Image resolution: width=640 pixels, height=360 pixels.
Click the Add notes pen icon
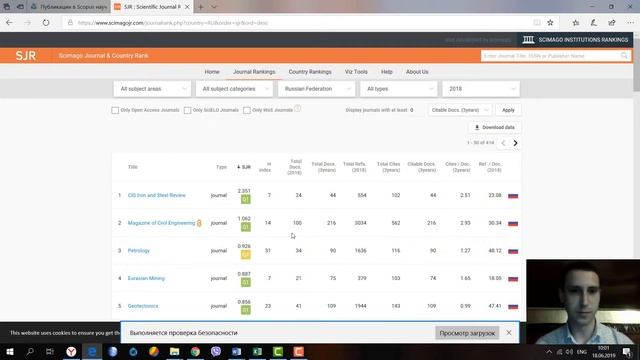593,23
